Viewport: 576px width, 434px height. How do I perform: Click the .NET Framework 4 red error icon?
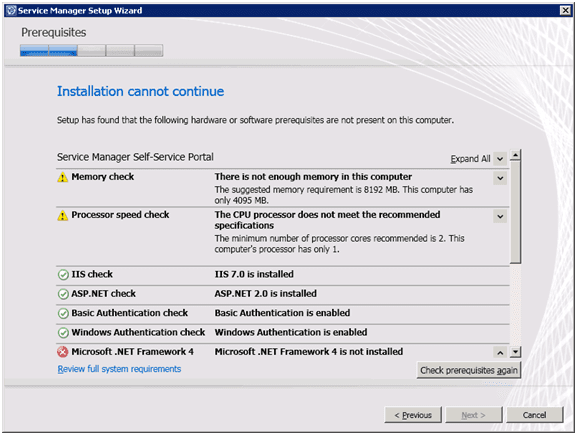[x=63, y=352]
